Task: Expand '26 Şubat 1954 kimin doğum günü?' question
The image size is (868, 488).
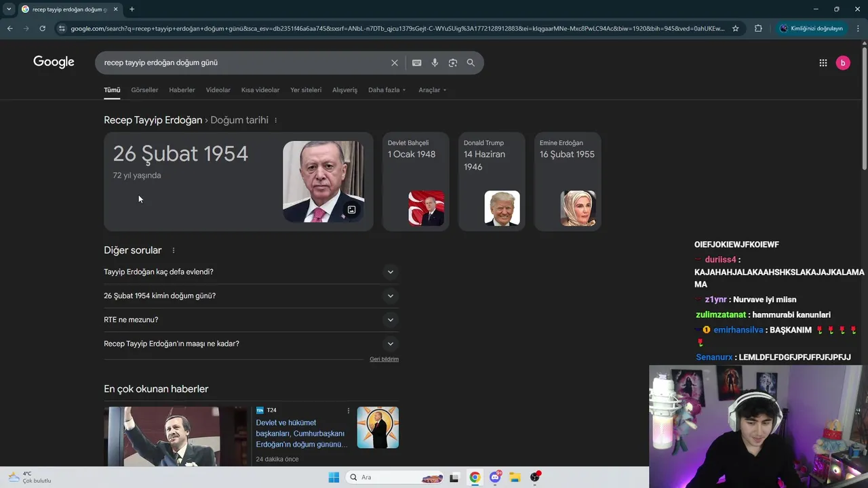Action: pos(251,296)
